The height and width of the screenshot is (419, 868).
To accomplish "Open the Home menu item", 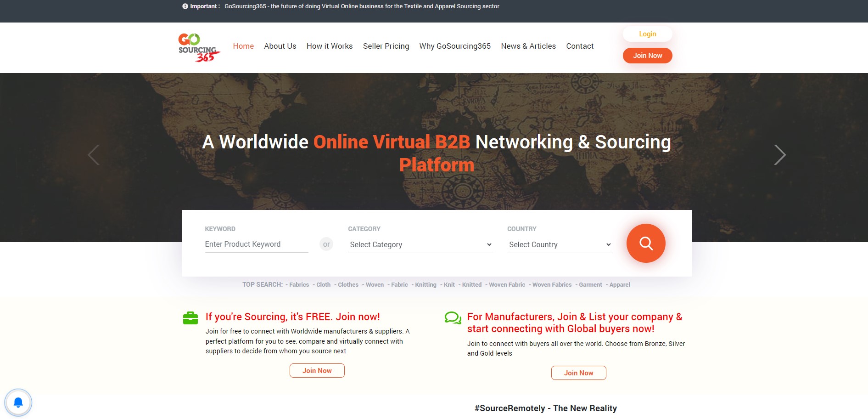I will 243,46.
